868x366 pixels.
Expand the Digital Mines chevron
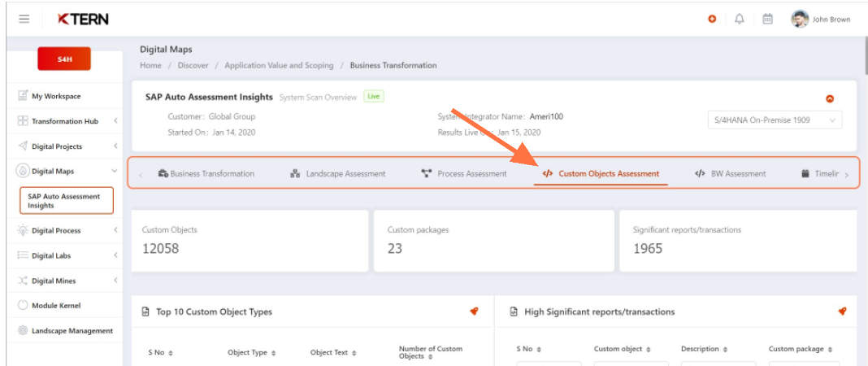(x=115, y=281)
